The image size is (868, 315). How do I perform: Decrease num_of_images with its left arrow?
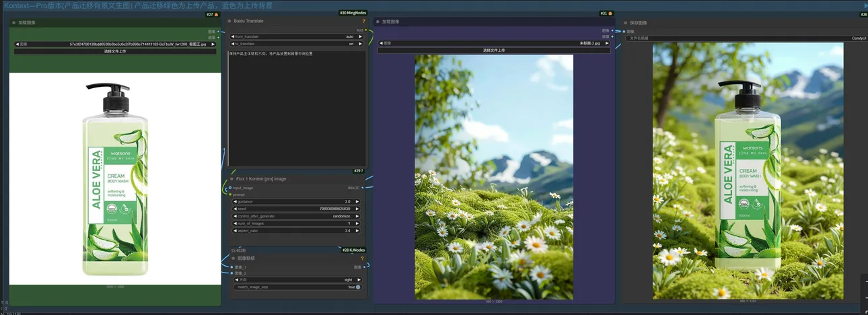point(236,223)
